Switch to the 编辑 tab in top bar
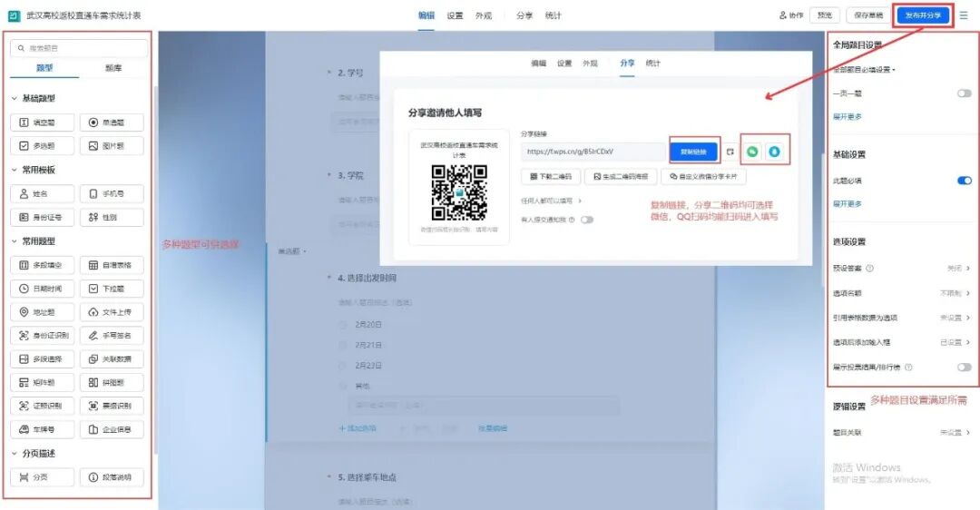 tap(426, 15)
